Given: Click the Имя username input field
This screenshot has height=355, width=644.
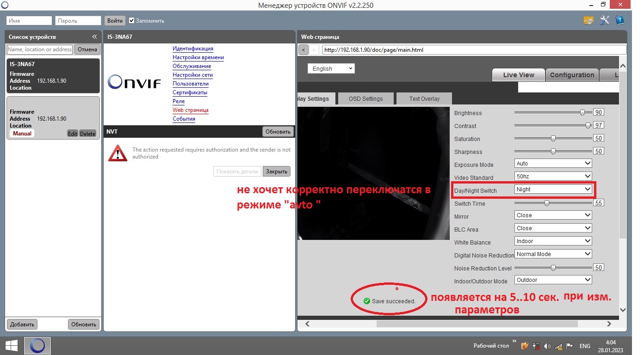Looking at the screenshot, I should point(29,21).
